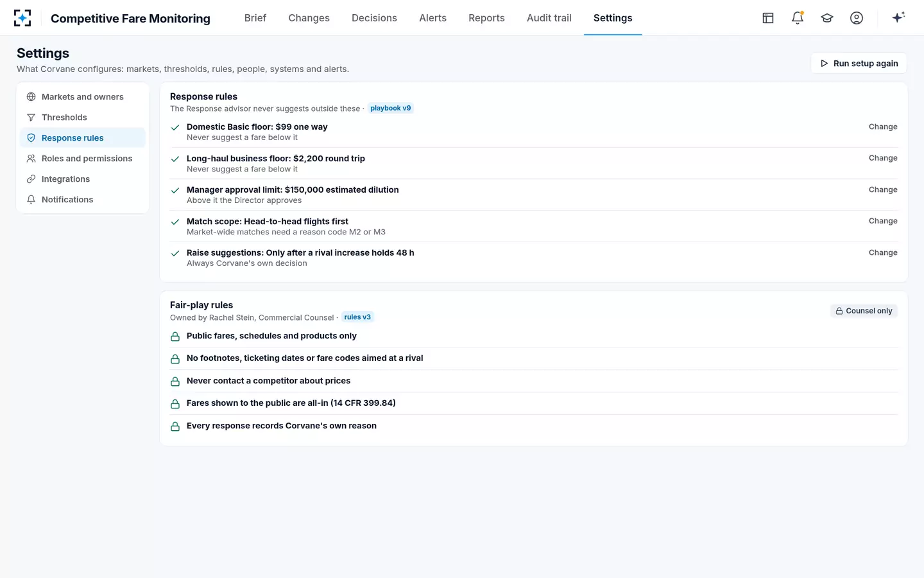
Task: Click checkmark beside Long-haul business floor rule
Action: click(175, 159)
